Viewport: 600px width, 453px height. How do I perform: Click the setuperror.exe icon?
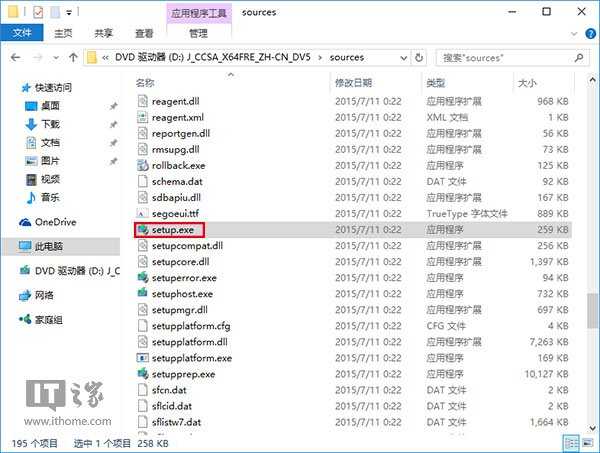point(143,278)
